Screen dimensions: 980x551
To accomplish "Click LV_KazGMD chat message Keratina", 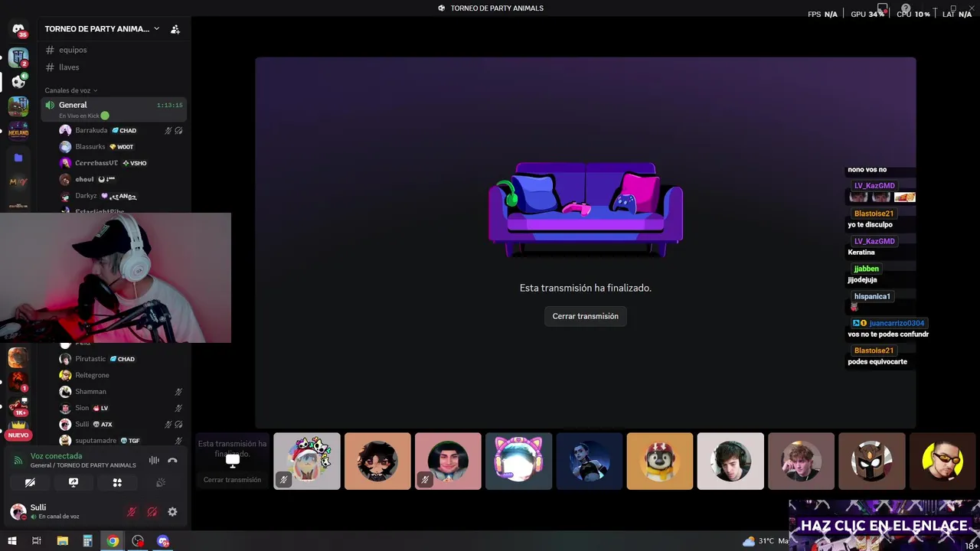I will coord(861,252).
